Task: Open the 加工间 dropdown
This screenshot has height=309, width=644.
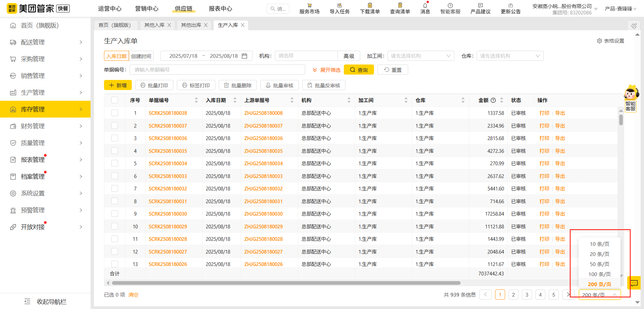Action: click(421, 56)
